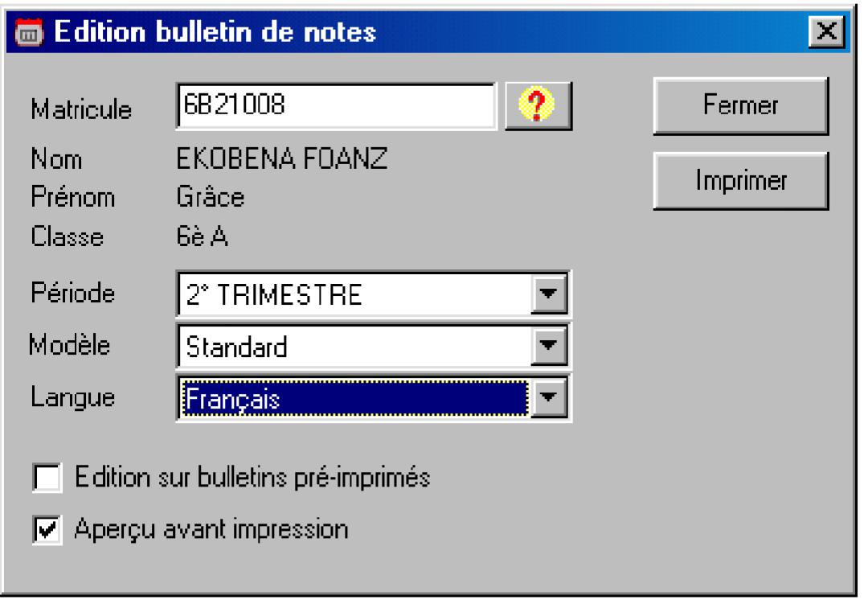Viewport: 868px width, 604px height.
Task: Click the highlighted Français language field
Action: [x=352, y=397]
